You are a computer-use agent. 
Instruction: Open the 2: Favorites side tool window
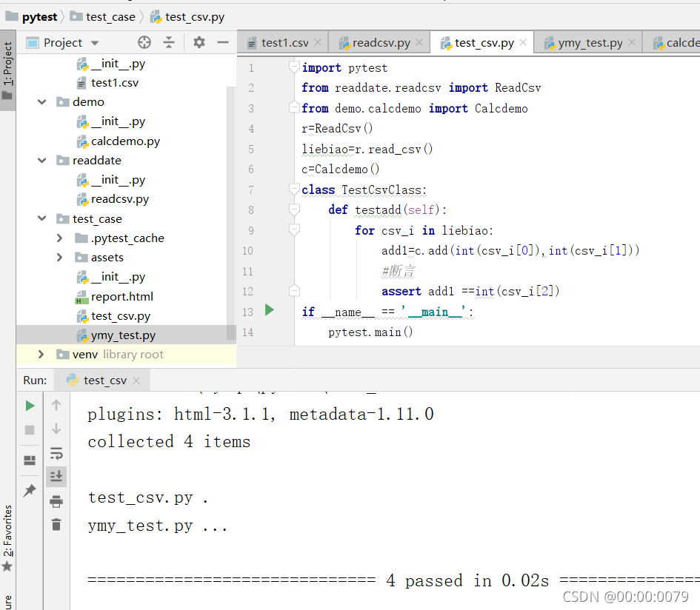point(7,539)
